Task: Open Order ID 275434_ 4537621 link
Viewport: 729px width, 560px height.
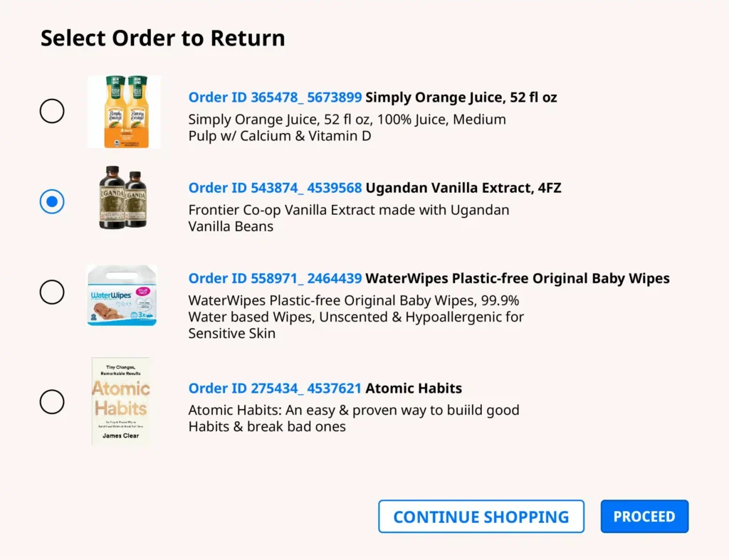Action: [x=275, y=389]
